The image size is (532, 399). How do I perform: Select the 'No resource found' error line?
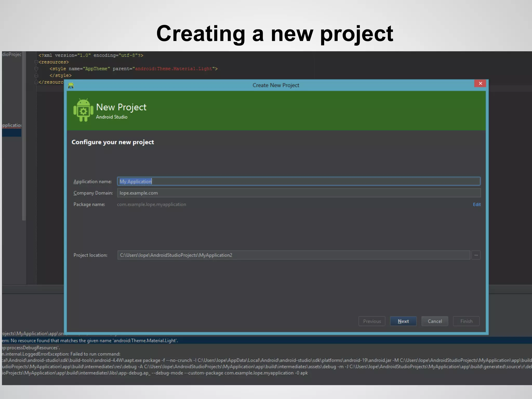point(267,341)
